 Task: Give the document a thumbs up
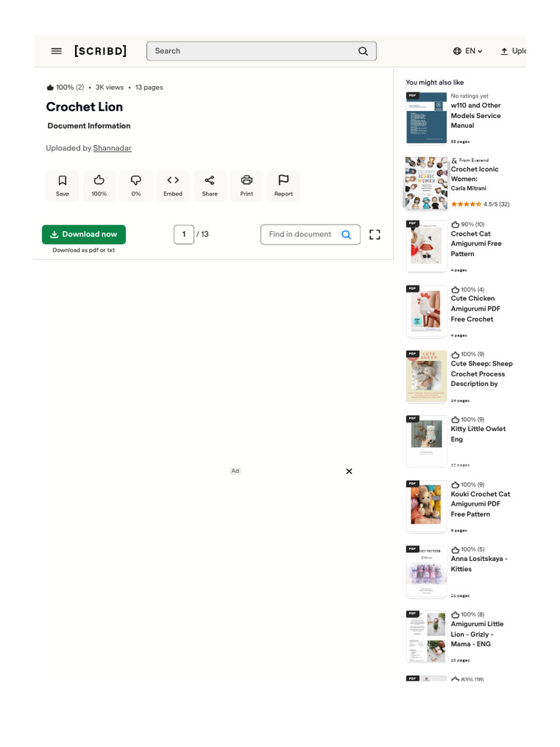(99, 186)
